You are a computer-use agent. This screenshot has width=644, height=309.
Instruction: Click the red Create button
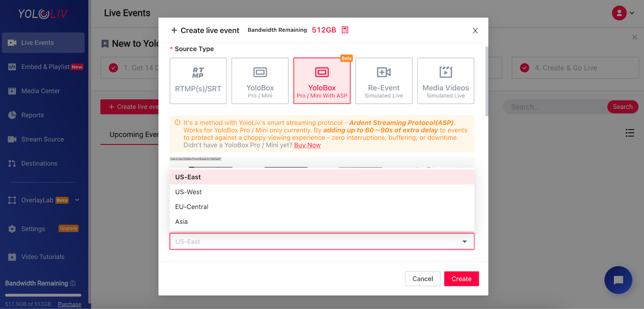(461, 279)
